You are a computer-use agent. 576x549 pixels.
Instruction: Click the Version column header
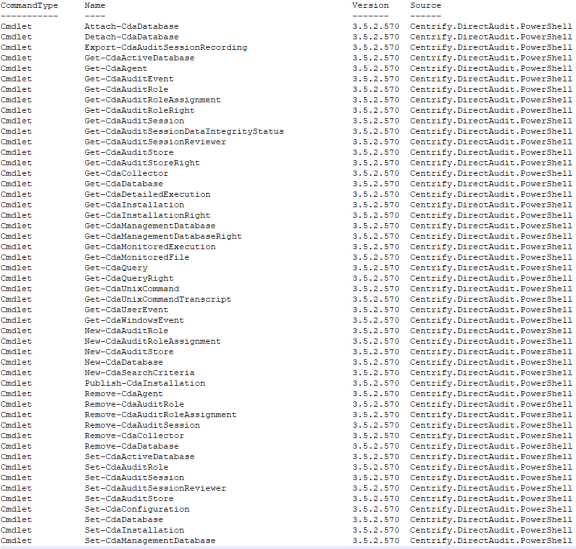click(370, 6)
